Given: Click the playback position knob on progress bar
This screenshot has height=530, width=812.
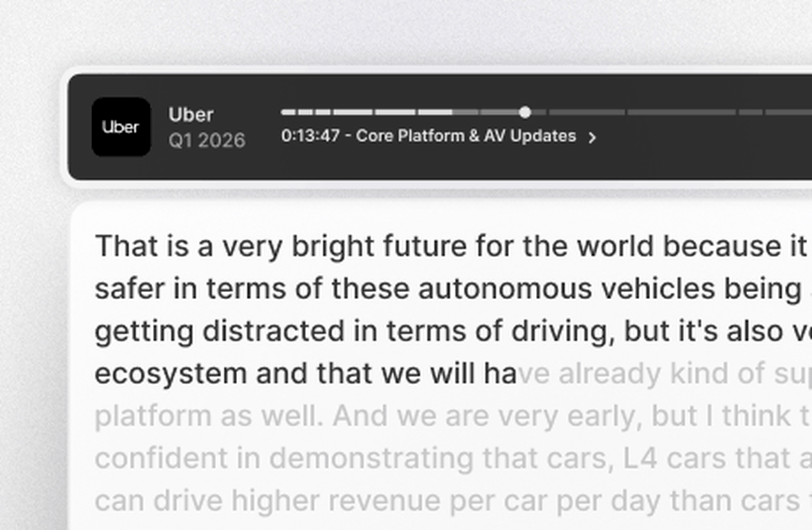Looking at the screenshot, I should 525,112.
